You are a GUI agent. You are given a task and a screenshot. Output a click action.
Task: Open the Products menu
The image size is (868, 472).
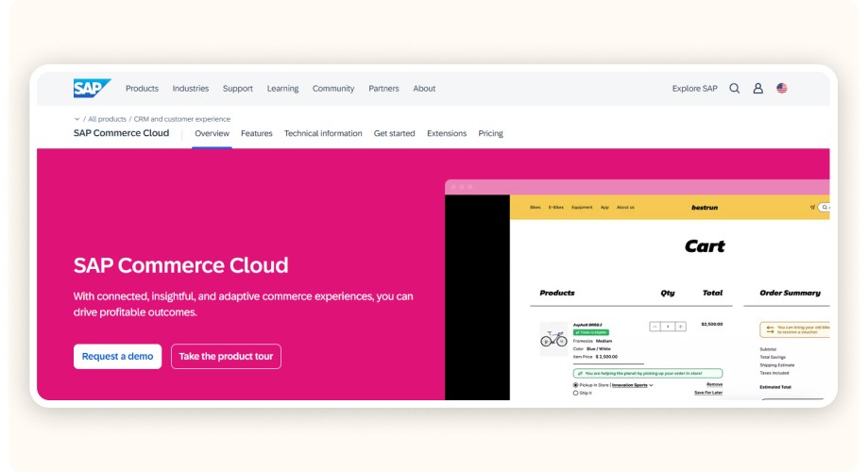tap(142, 89)
